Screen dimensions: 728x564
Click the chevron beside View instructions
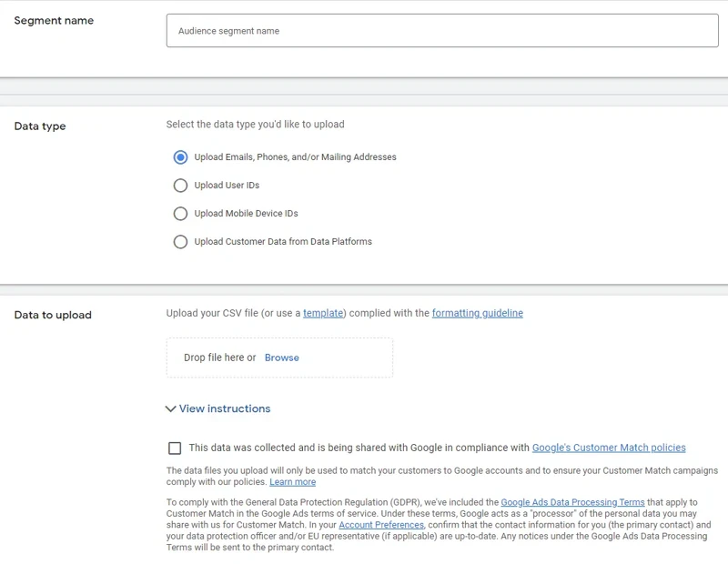(x=173, y=408)
